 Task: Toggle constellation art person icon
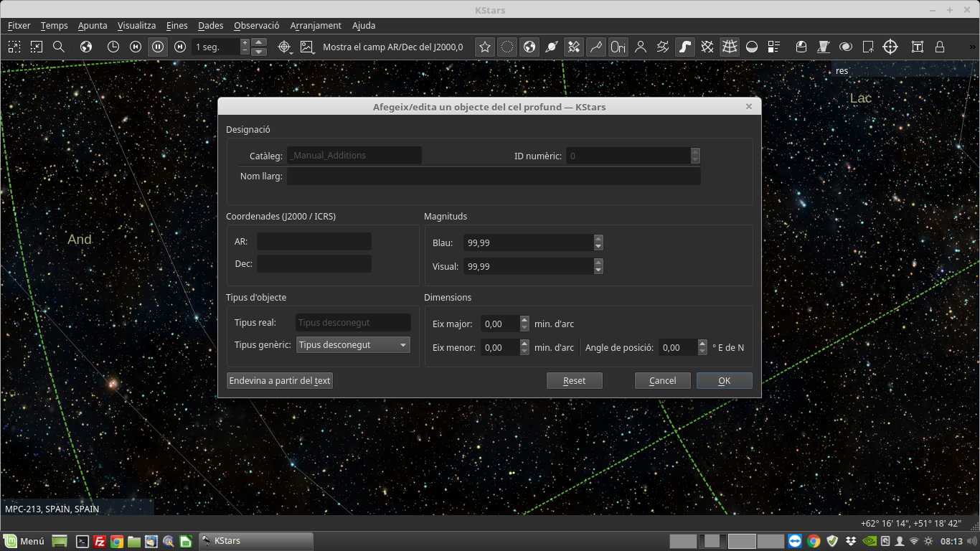click(641, 47)
